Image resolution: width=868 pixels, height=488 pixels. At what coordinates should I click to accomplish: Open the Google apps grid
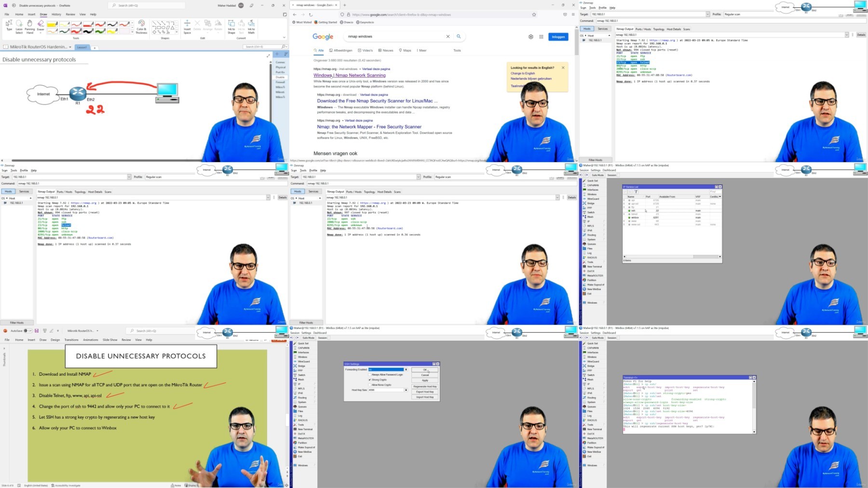point(541,37)
